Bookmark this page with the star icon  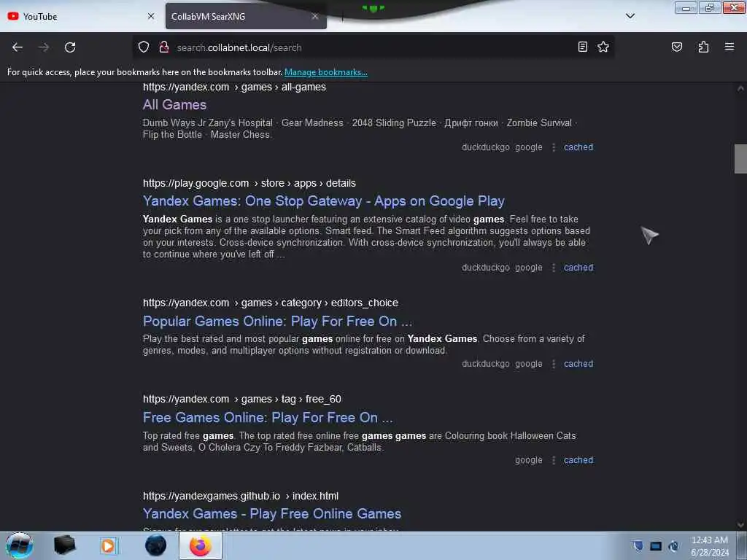(x=603, y=47)
